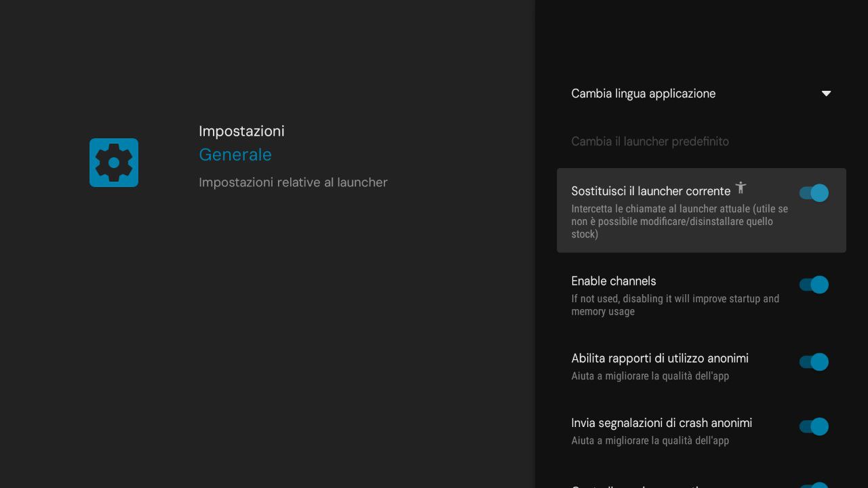This screenshot has width=868, height=488.
Task: Click Invia segnalazioni di crash anonimi label
Action: point(661,423)
